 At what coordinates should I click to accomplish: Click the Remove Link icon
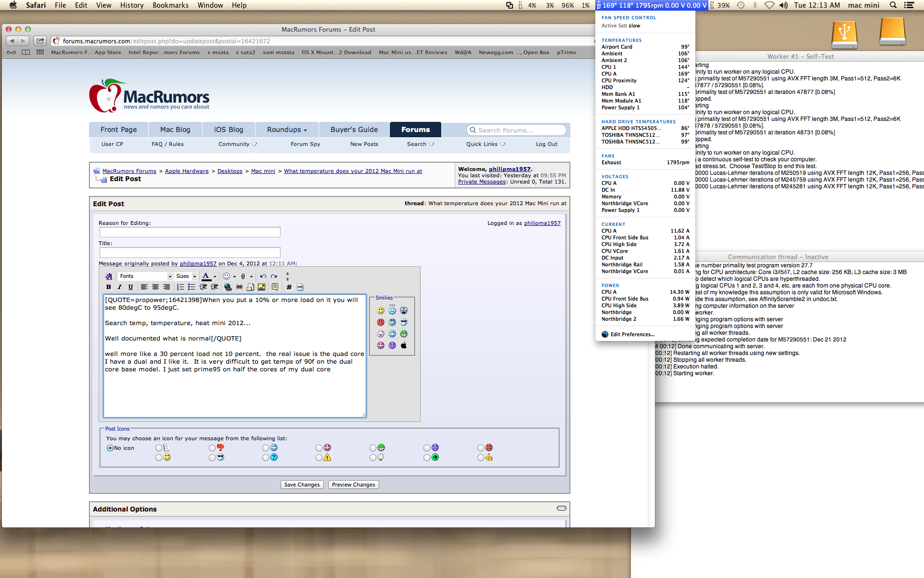239,287
